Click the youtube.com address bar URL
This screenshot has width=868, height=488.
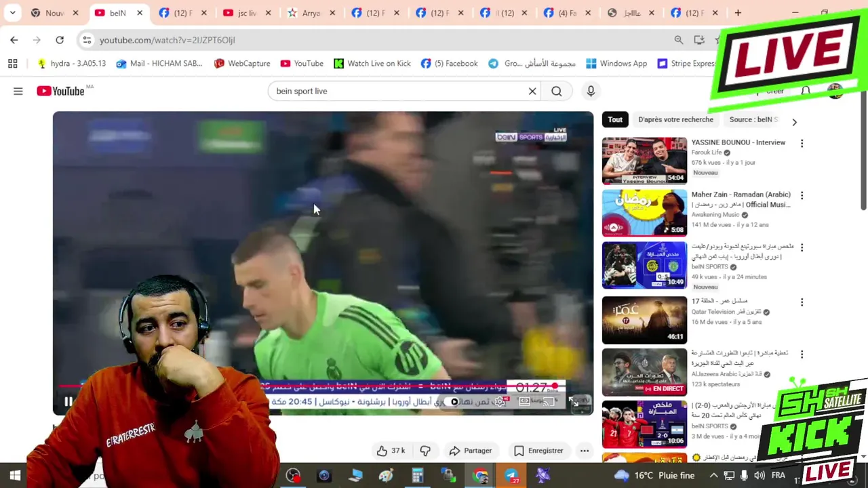(x=167, y=40)
